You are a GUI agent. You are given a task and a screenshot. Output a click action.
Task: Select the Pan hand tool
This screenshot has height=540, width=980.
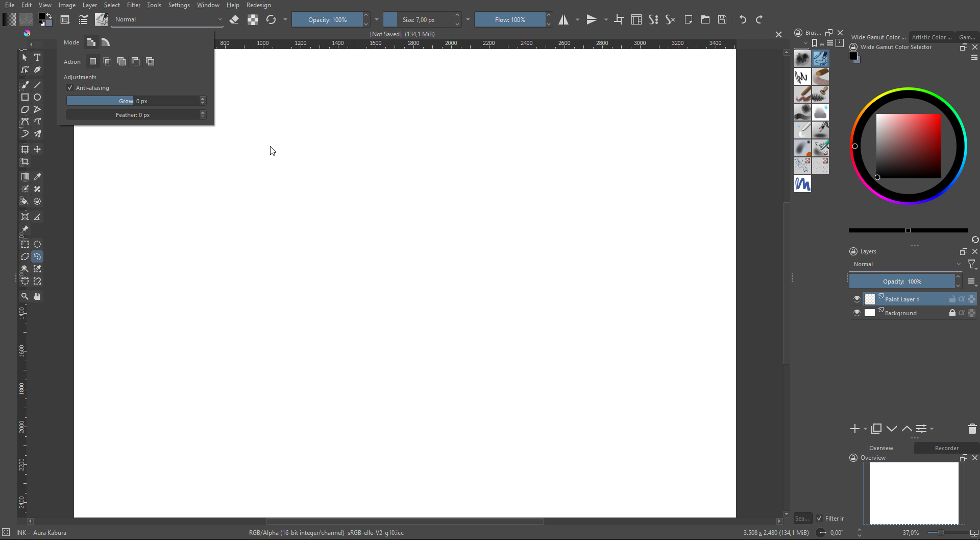(37, 296)
